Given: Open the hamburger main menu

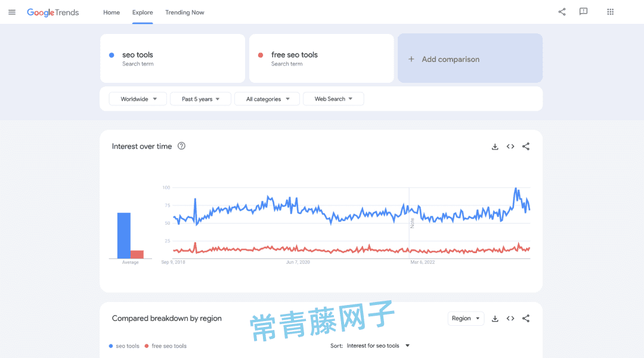Looking at the screenshot, I should coord(12,13).
